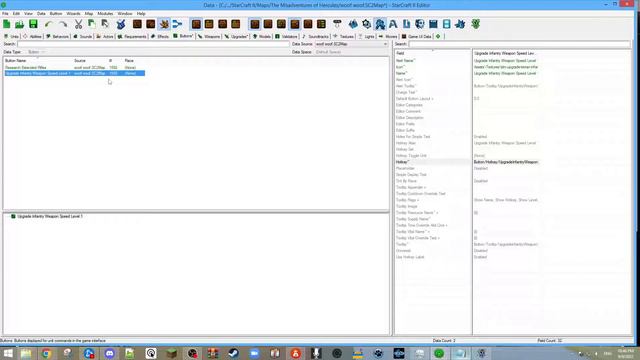
Task: Switch to the Units tab
Action: pyautogui.click(x=11, y=36)
